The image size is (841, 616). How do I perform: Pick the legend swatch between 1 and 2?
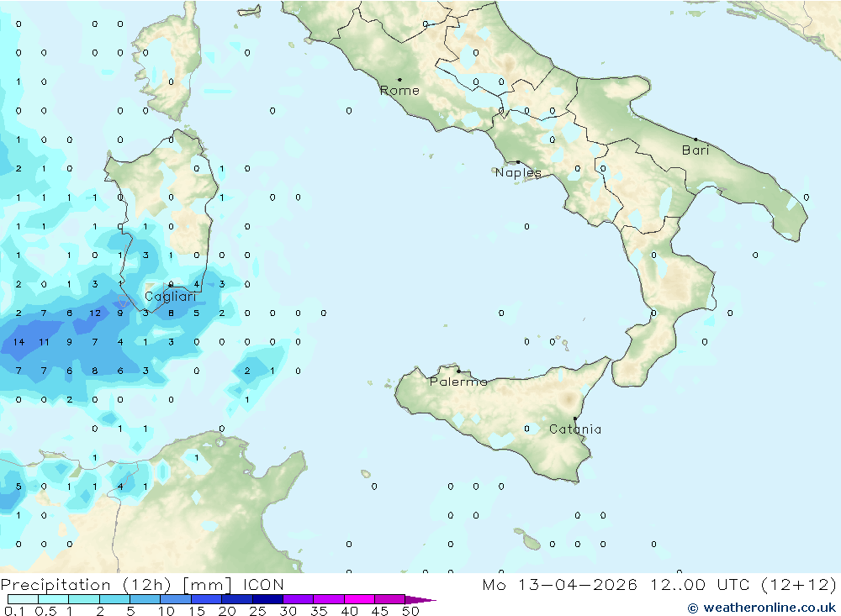(84, 599)
